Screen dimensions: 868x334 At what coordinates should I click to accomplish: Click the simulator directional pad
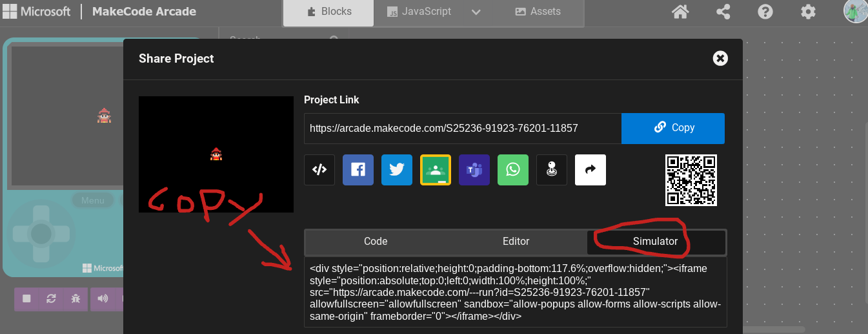(41, 233)
